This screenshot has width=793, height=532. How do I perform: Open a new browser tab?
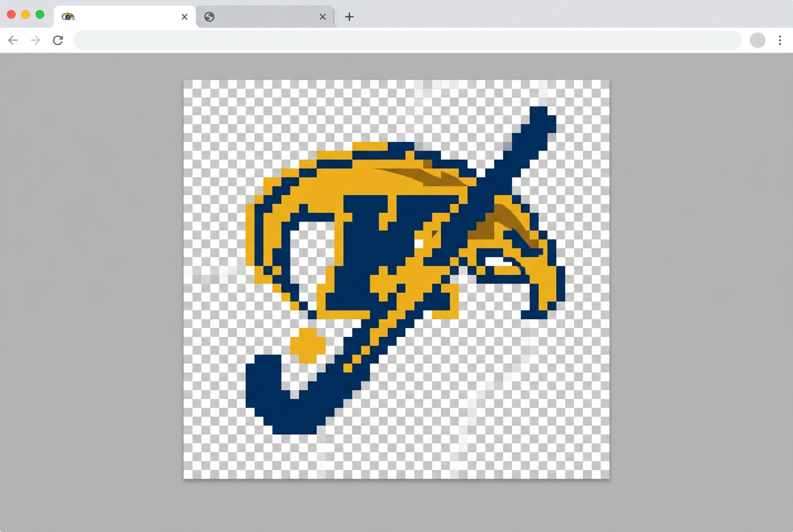(349, 17)
